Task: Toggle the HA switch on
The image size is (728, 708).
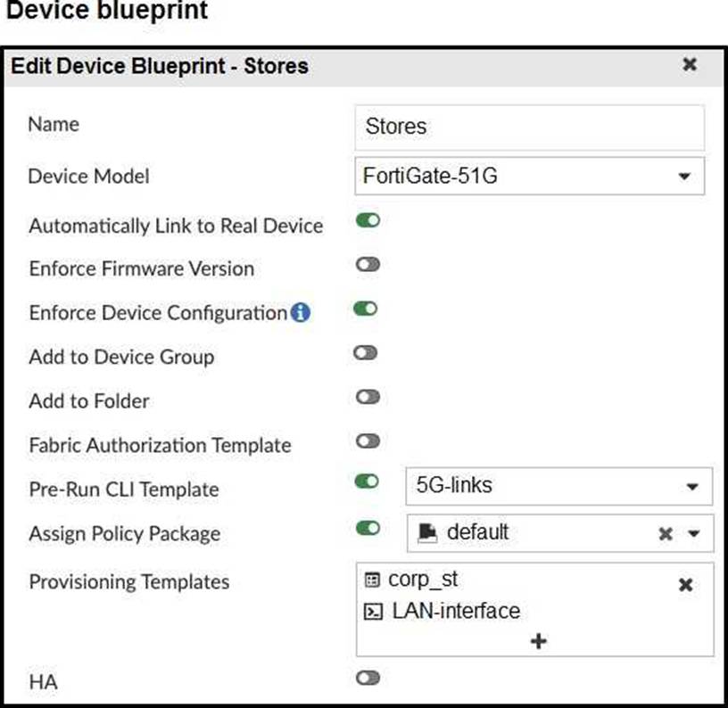Action: tap(367, 679)
